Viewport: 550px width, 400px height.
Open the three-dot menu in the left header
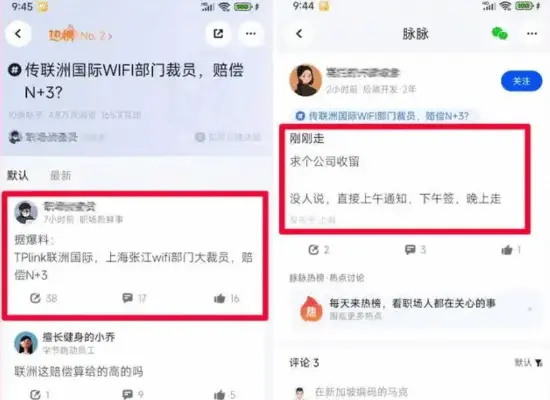[250, 34]
